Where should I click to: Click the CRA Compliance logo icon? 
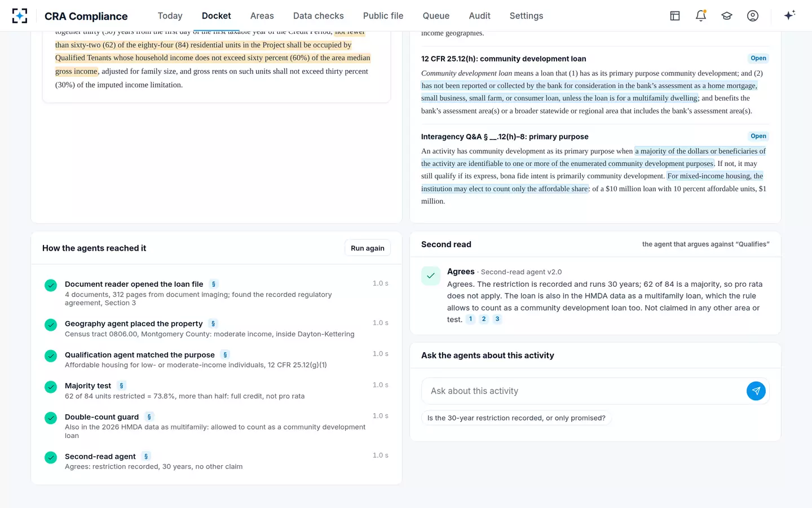[20, 16]
